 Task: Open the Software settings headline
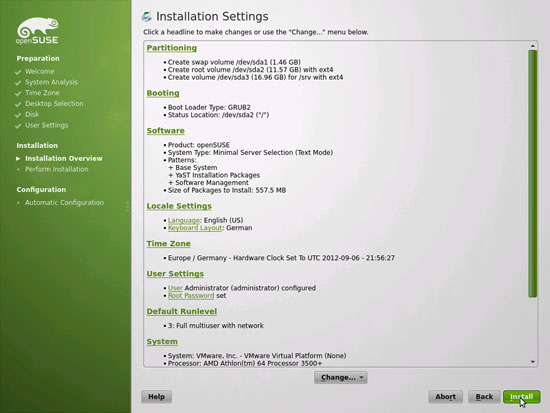click(166, 131)
